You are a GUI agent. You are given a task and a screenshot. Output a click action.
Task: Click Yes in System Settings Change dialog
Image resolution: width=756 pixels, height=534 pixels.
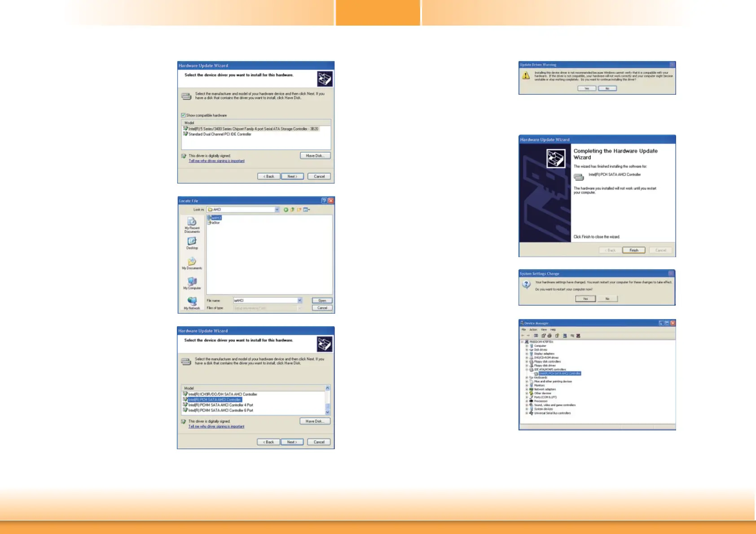pyautogui.click(x=585, y=299)
